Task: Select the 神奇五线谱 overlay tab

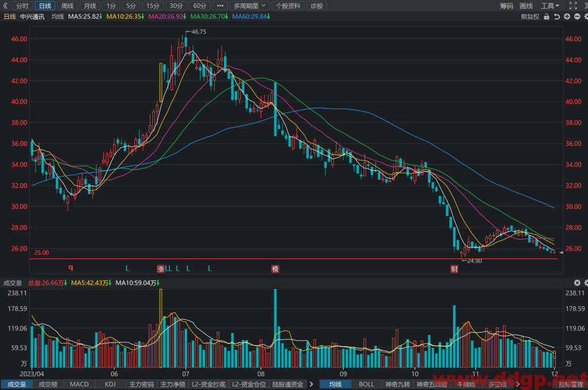Action: tap(432, 384)
